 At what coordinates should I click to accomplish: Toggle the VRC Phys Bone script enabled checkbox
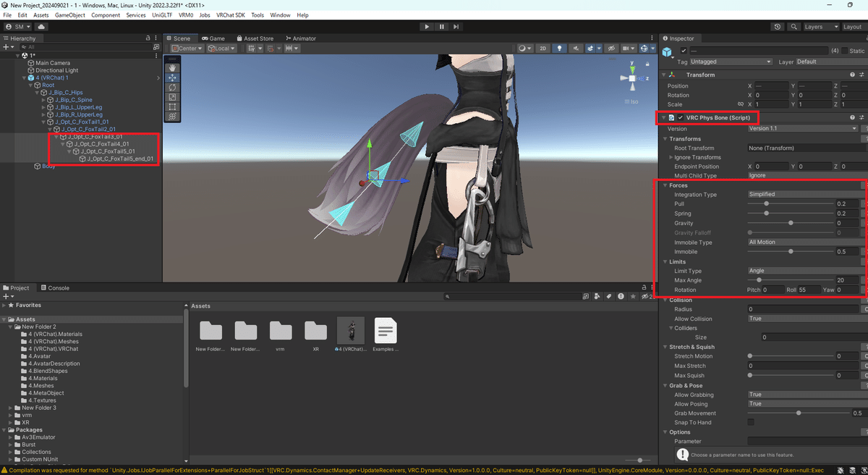tap(680, 117)
